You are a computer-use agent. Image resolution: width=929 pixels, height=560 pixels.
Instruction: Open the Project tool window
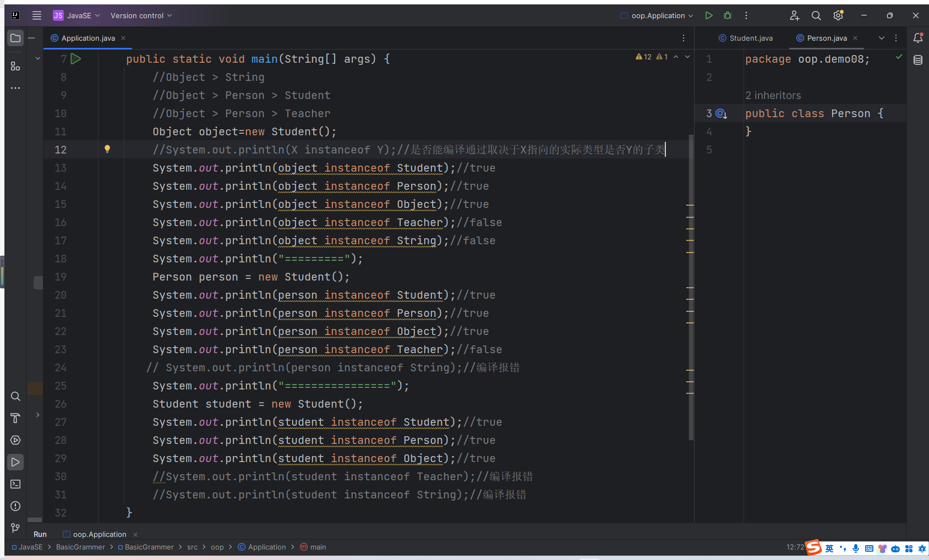point(15,38)
